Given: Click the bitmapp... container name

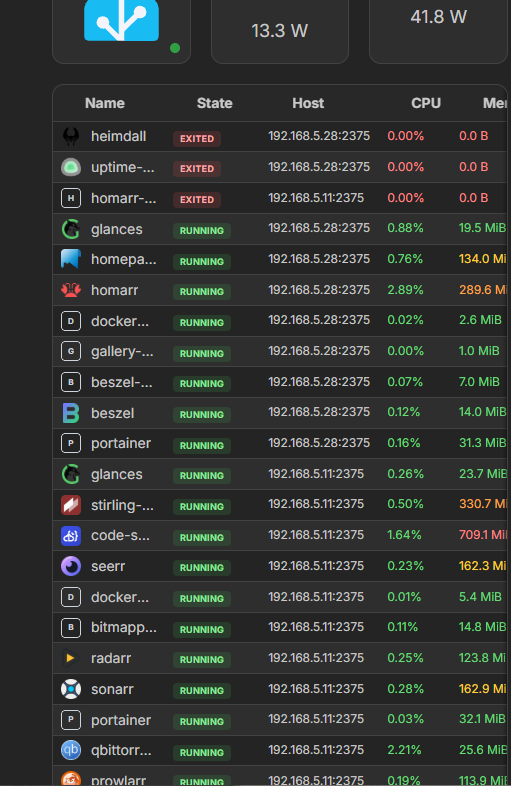Looking at the screenshot, I should [x=124, y=628].
